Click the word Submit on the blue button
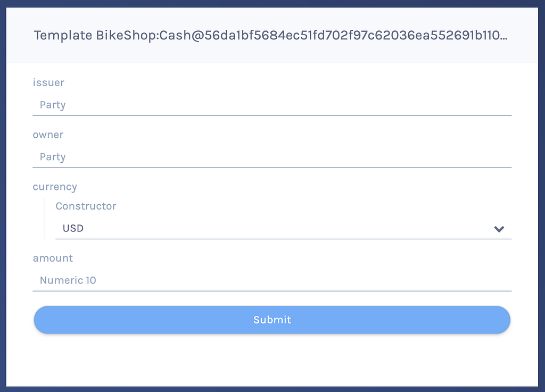The image size is (545, 392). [x=272, y=320]
